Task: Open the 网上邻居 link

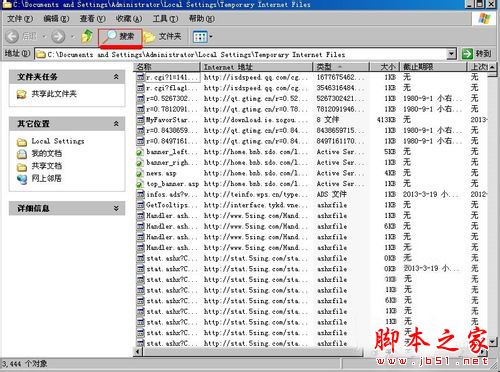Action: tap(47, 178)
